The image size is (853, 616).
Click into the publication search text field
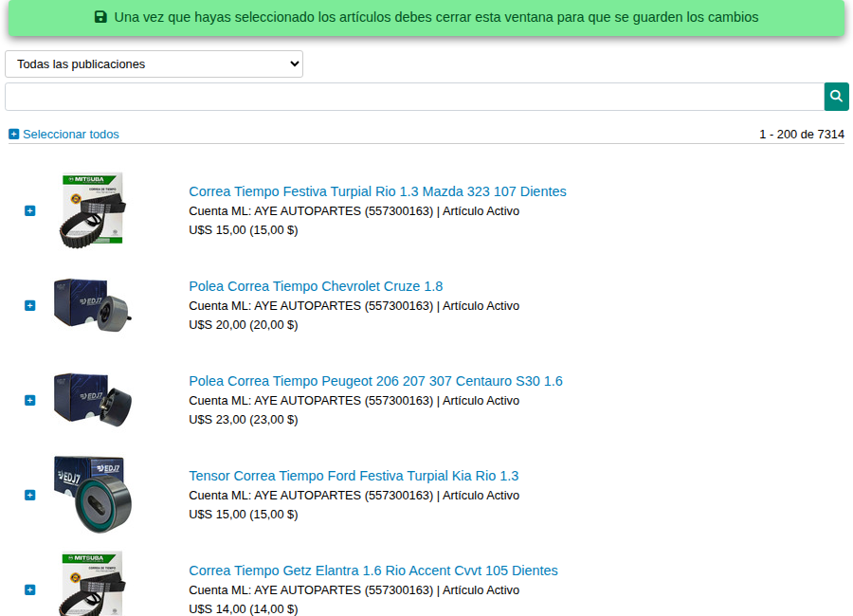(x=414, y=97)
